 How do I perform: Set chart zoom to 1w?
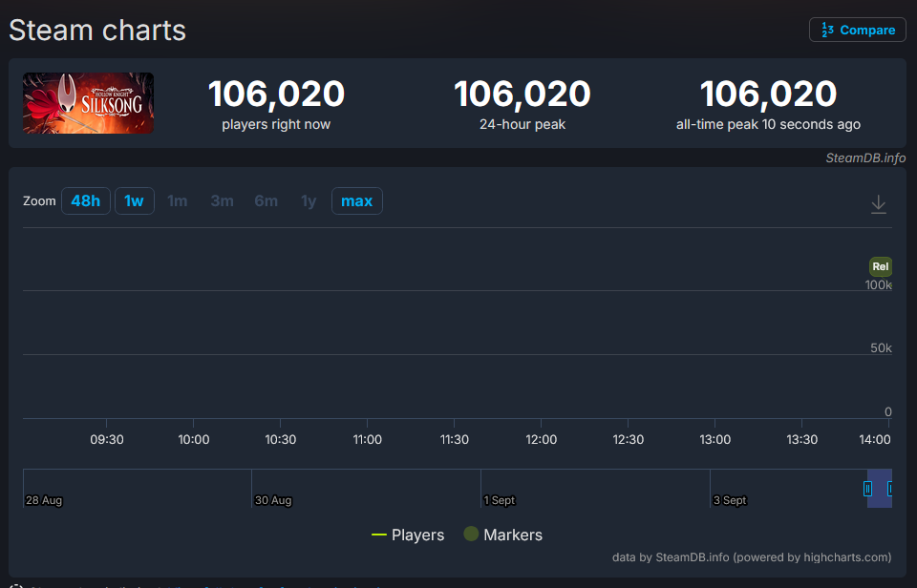[x=134, y=201]
